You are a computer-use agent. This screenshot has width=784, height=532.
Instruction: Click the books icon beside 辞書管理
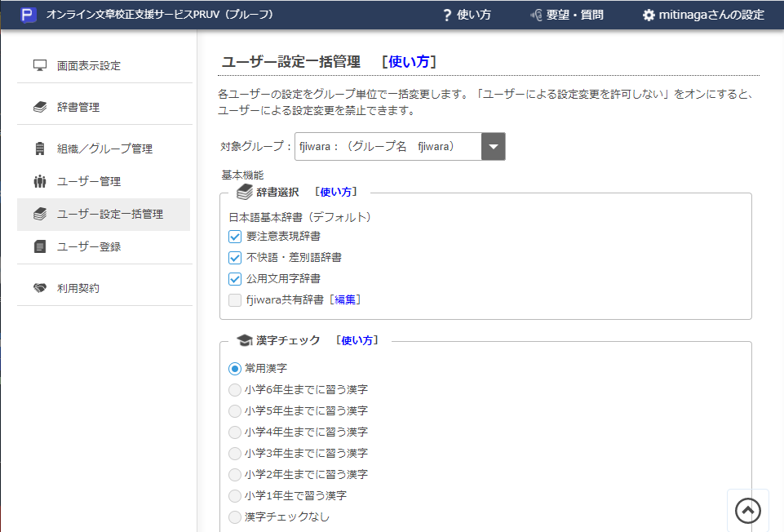coord(38,106)
